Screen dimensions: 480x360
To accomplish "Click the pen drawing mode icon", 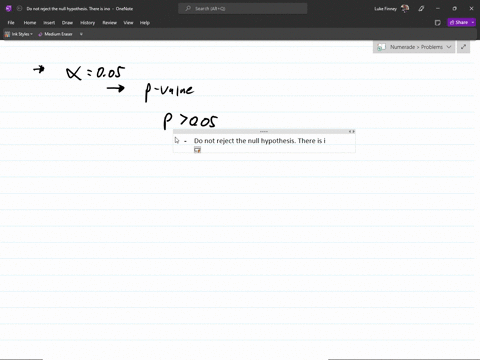I will point(421,9).
